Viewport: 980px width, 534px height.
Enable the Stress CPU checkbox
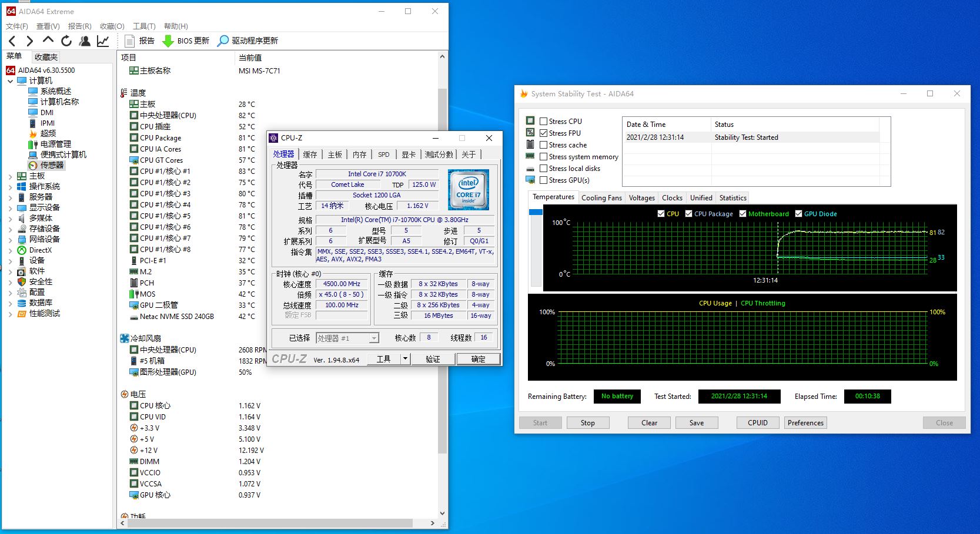point(544,122)
